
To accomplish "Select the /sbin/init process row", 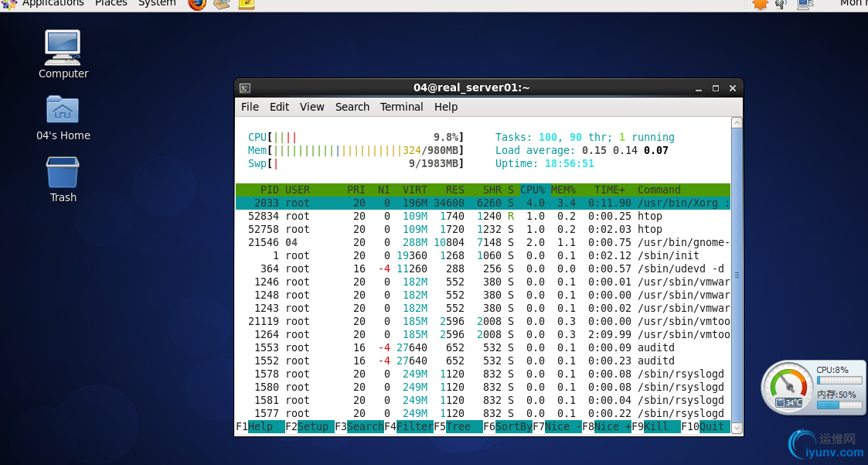I will point(483,255).
